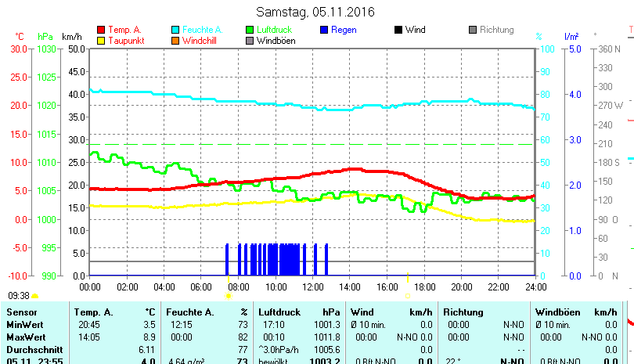Image resolution: width=634 pixels, height=364 pixels.
Task: Select the Temp. A. column header in table
Action: [93, 312]
